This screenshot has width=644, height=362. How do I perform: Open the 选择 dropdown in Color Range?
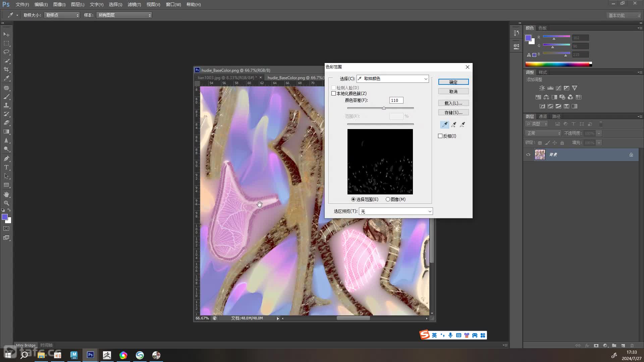393,79
